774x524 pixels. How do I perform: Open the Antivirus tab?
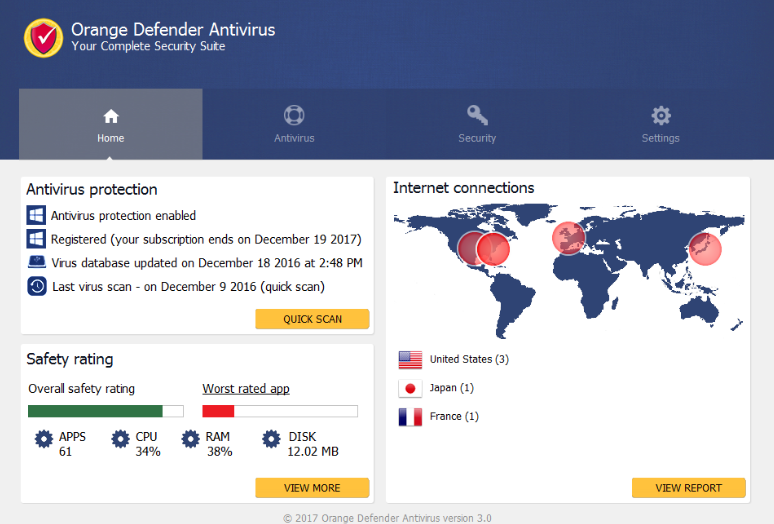tap(294, 124)
